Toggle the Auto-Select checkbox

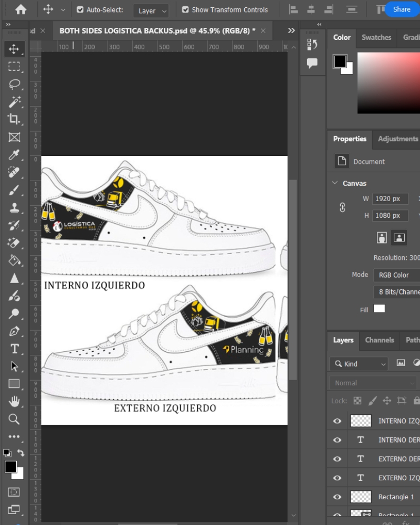[80, 9]
